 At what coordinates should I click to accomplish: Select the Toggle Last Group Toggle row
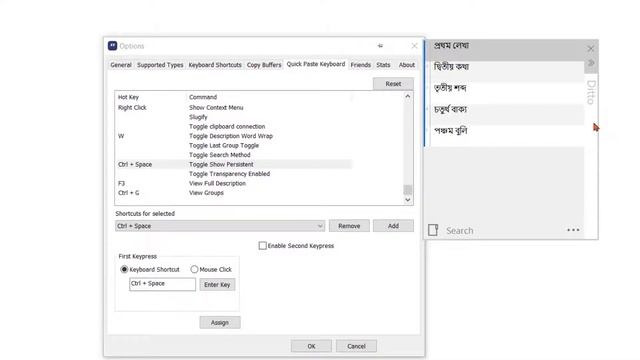pos(233,145)
